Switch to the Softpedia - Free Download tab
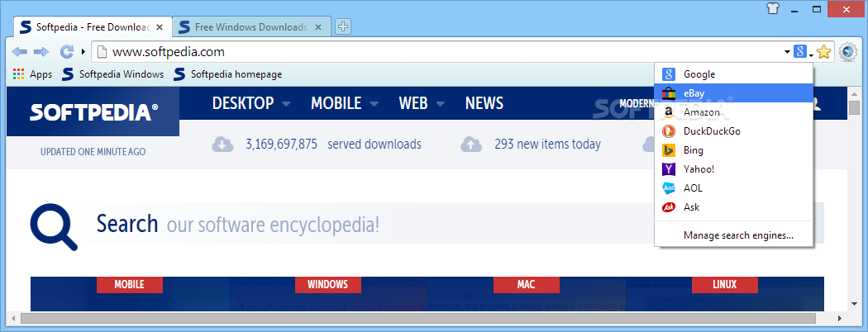The width and height of the screenshot is (868, 332). pos(91,26)
